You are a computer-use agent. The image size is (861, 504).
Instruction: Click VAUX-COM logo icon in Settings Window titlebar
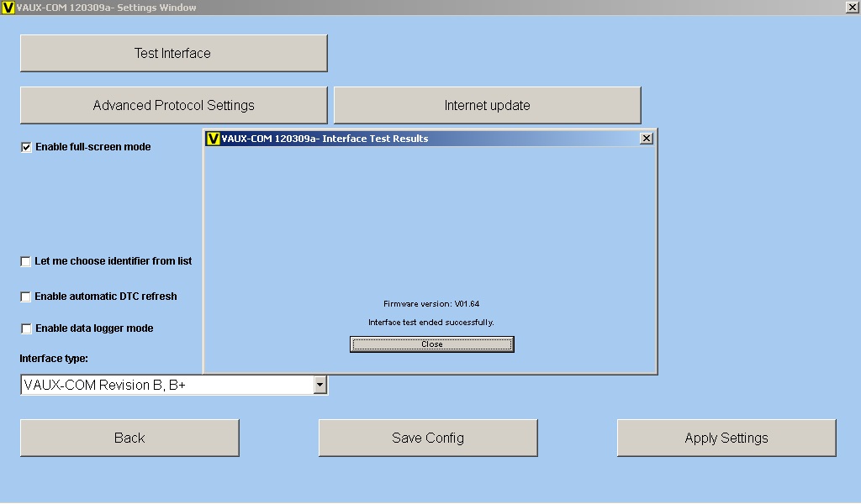pos(8,8)
